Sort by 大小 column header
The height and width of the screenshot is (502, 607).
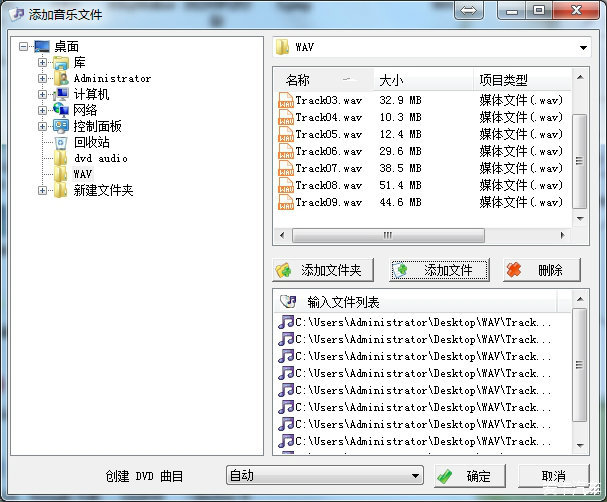424,80
